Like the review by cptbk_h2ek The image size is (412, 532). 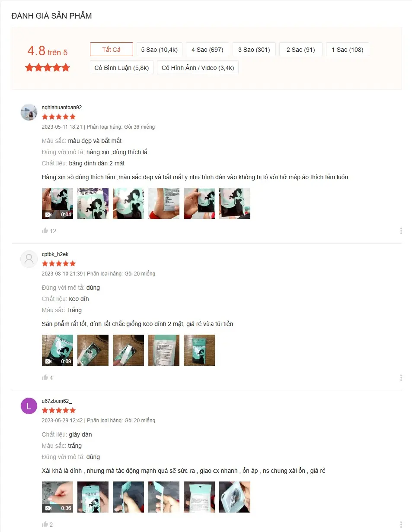[45, 377]
